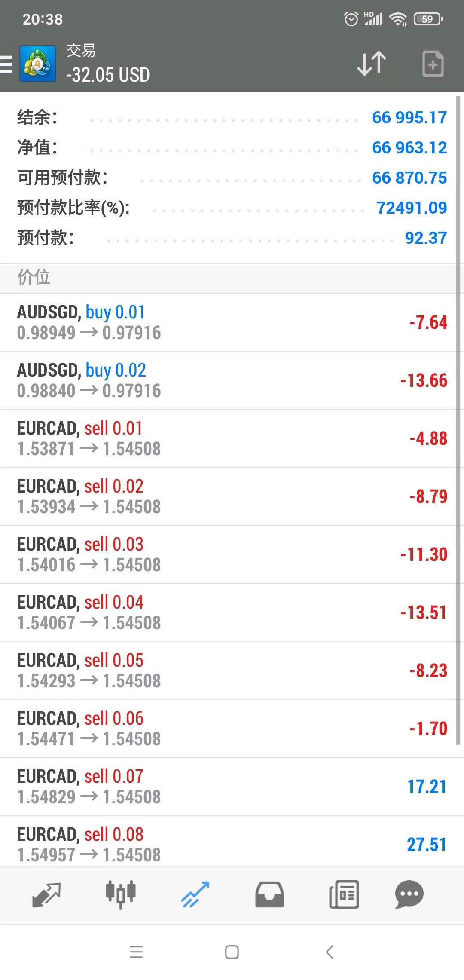Image resolution: width=464 pixels, height=980 pixels.
Task: Tap the Android back navigation arrow
Action: click(330, 952)
